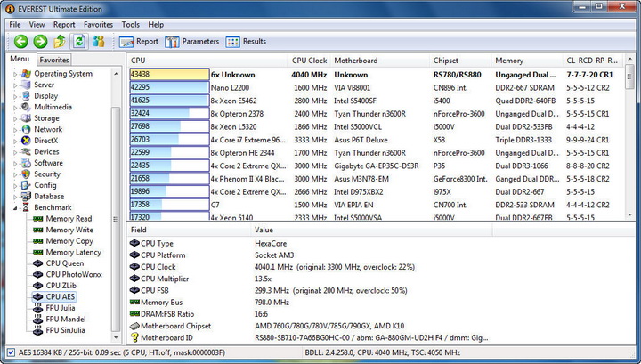This screenshot has height=364, width=641.
Task: Select the CPU ZLib benchmark
Action: [61, 286]
